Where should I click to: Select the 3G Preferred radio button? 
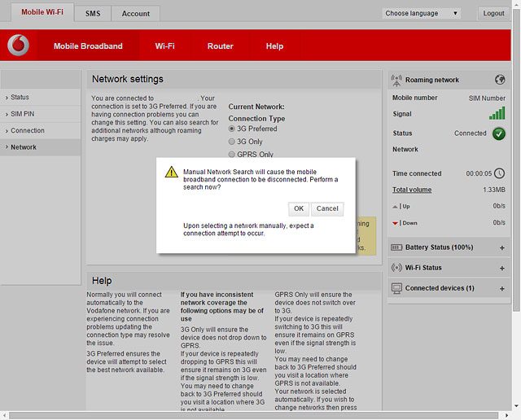232,129
